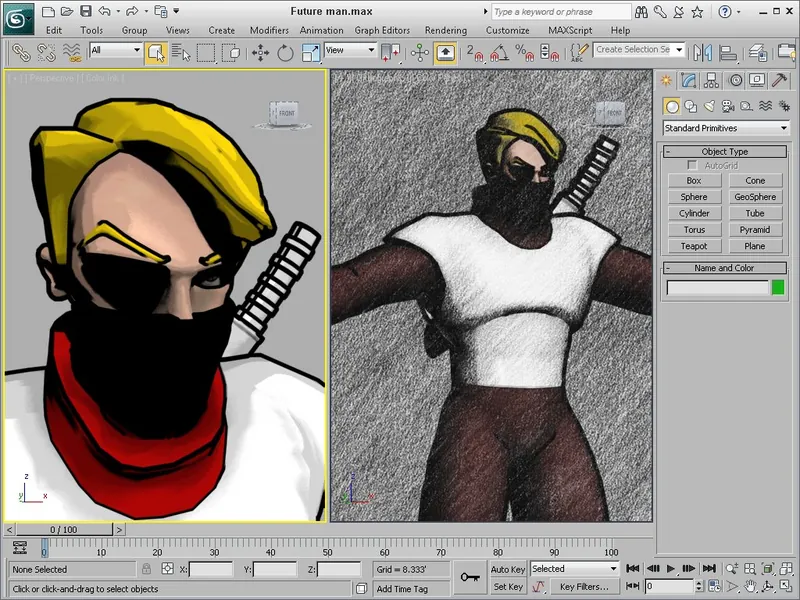Open the Rendering menu
Viewport: 800px width, 600px height.
446,30
